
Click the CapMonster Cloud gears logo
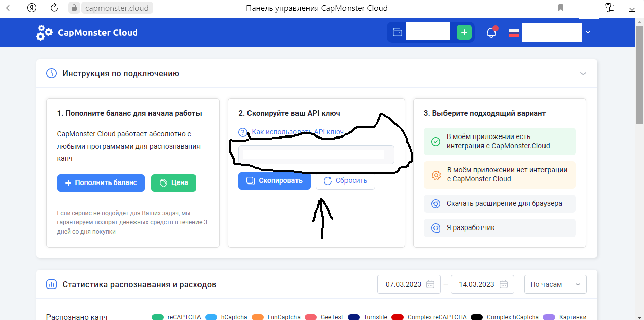pos(44,32)
